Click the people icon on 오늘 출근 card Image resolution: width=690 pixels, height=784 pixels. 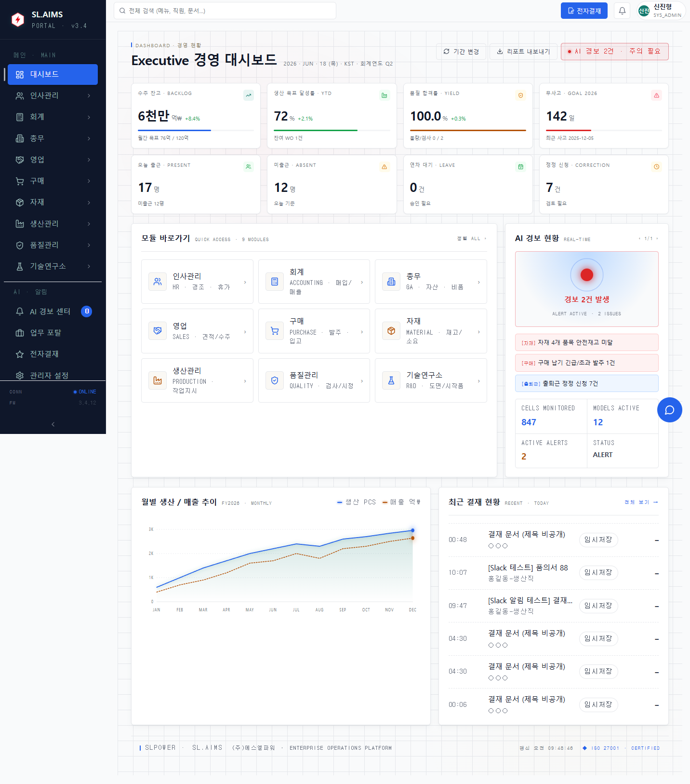[x=249, y=167]
